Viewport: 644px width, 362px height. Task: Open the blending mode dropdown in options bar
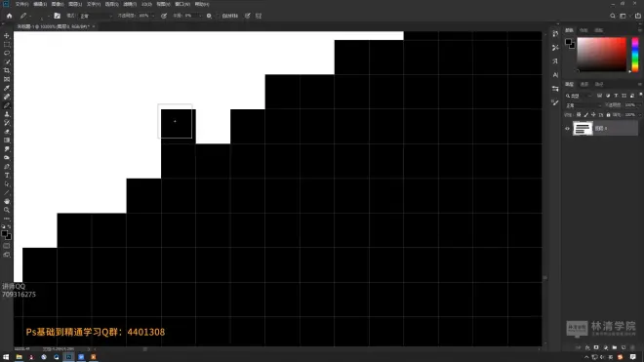(96, 16)
